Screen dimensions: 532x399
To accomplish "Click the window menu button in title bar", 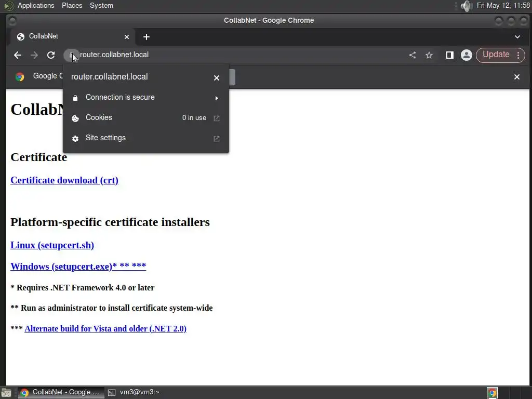I will (x=12, y=21).
